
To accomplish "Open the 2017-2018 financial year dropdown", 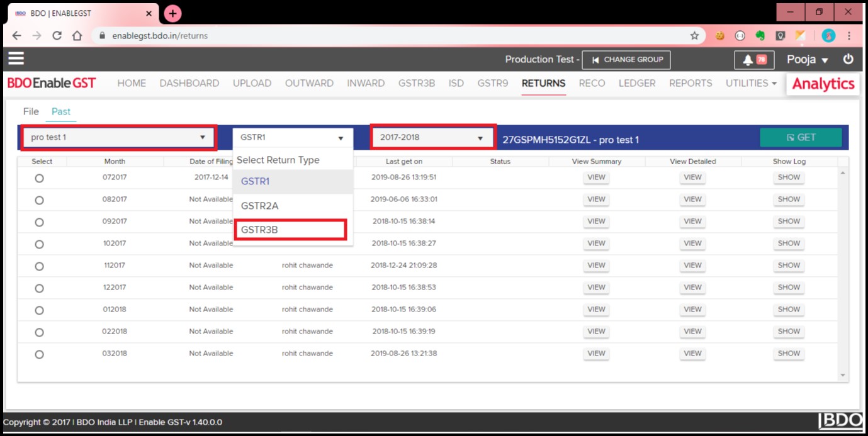I will [x=432, y=138].
